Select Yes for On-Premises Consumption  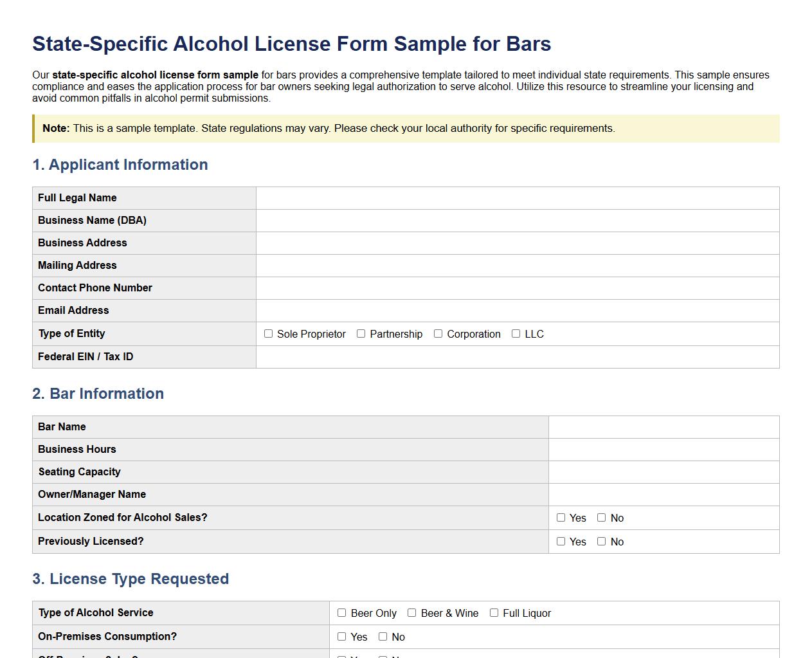point(342,637)
